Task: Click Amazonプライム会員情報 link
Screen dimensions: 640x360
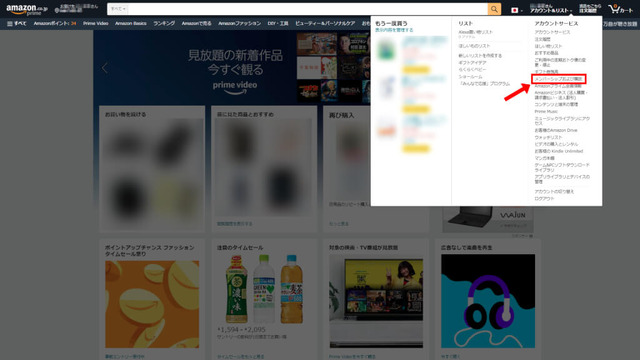Action: point(558,86)
